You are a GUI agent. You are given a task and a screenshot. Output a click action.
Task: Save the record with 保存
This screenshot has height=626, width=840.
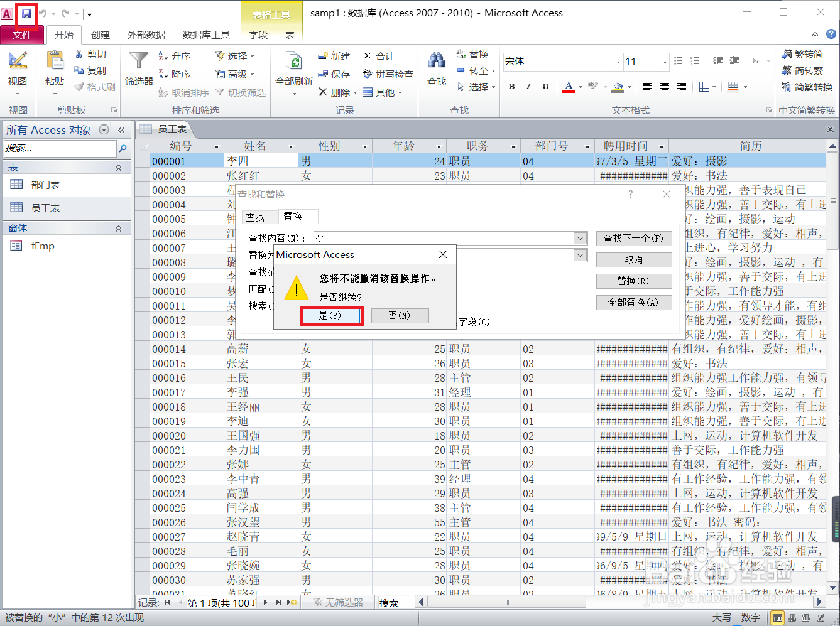(334, 74)
